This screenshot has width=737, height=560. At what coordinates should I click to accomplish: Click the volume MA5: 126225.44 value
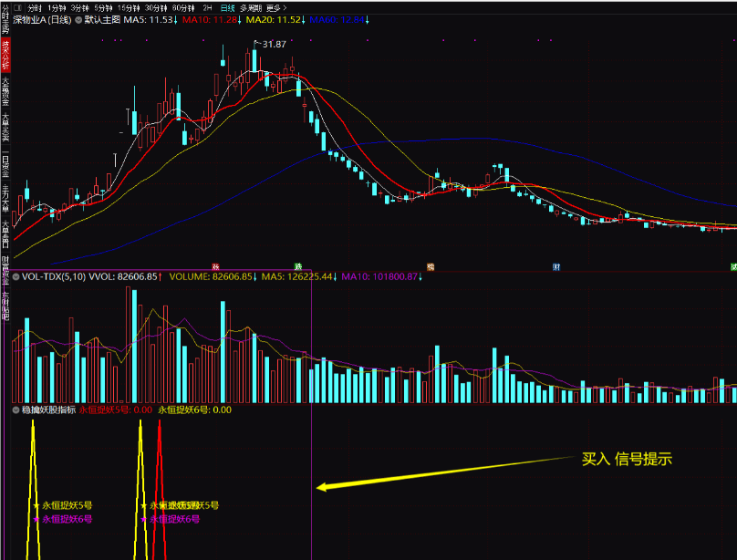click(299, 276)
